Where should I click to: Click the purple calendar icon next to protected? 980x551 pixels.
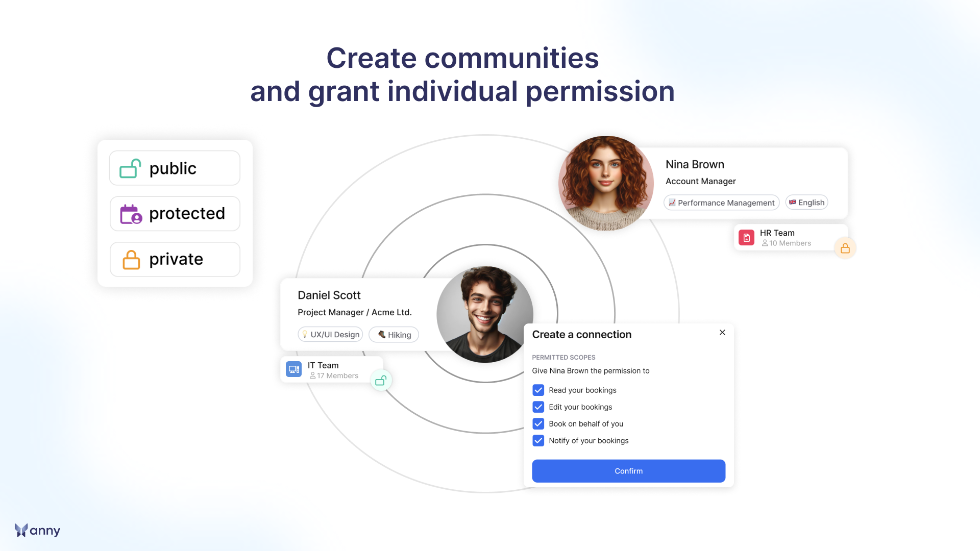click(x=131, y=214)
